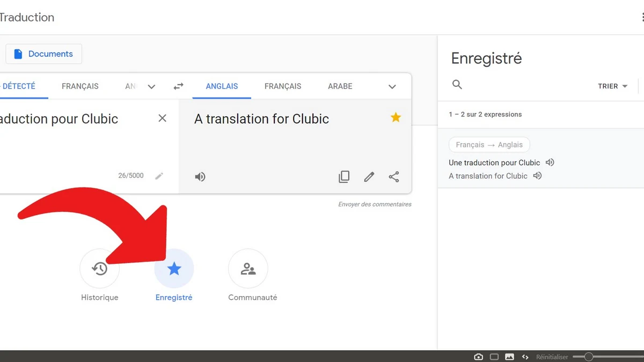Open the TRIER sort dropdown
The width and height of the screenshot is (644, 362).
coord(613,86)
